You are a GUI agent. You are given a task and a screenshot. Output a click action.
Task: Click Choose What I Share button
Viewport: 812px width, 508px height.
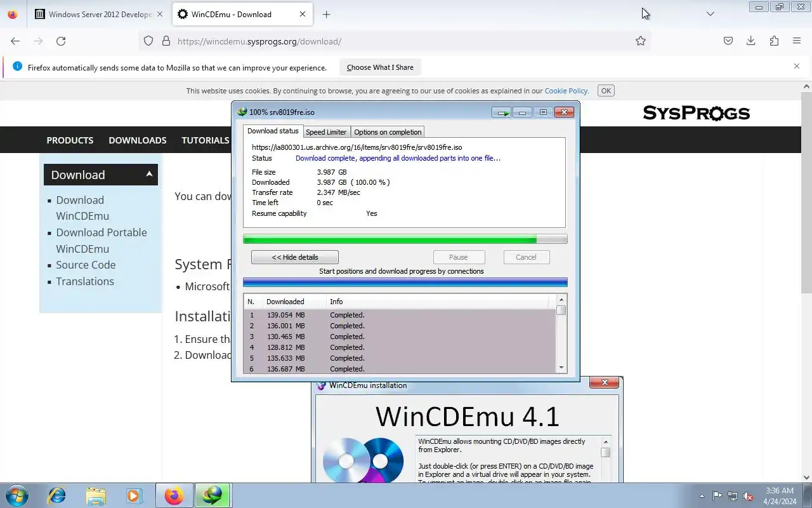click(x=380, y=67)
